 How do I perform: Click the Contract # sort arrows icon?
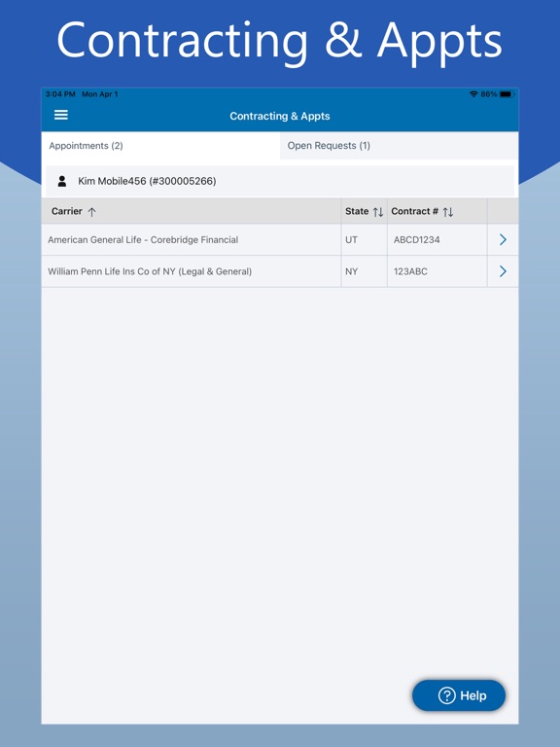tap(448, 212)
